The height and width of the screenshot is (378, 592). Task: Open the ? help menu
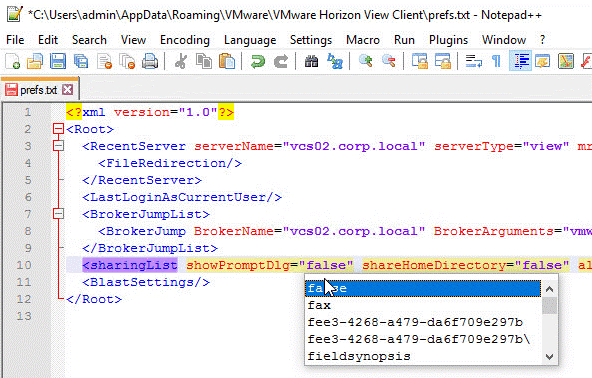[543, 40]
